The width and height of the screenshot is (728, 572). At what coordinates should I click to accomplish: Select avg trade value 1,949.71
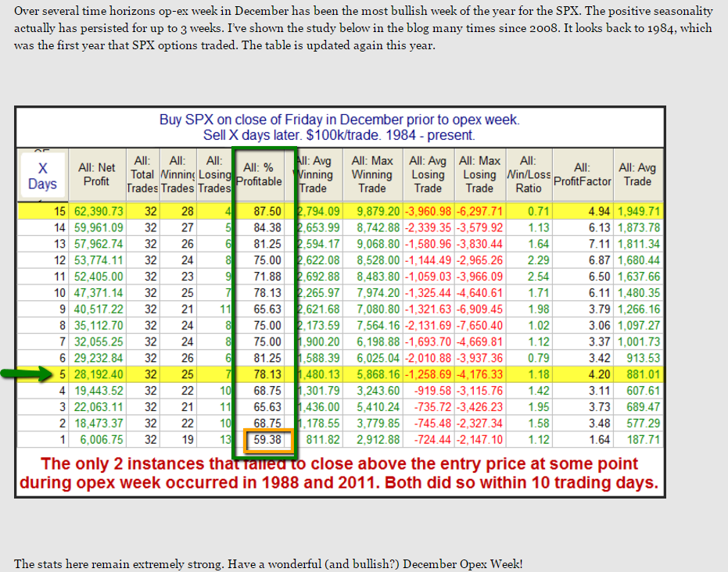tap(638, 212)
